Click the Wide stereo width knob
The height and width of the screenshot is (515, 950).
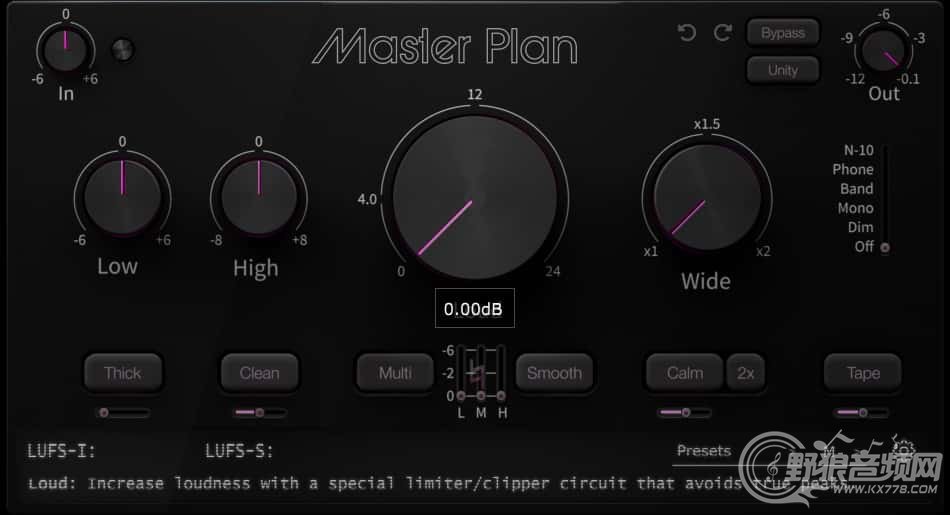click(x=707, y=198)
